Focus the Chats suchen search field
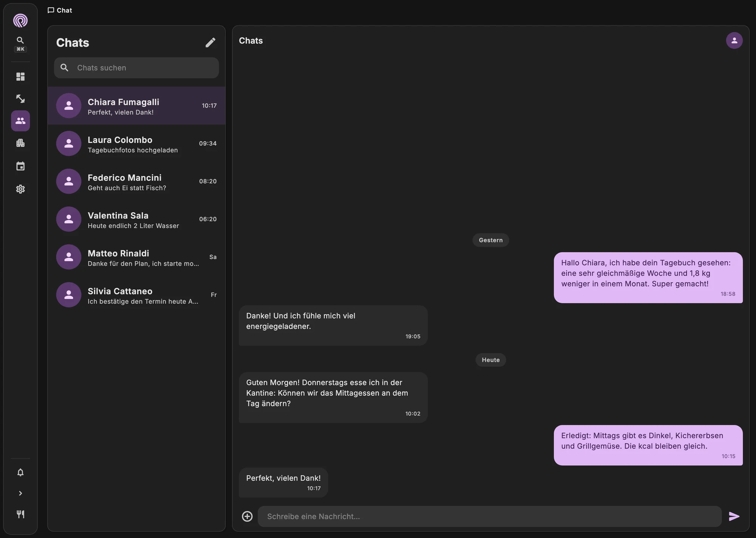Viewport: 756px width, 538px height. (x=136, y=68)
